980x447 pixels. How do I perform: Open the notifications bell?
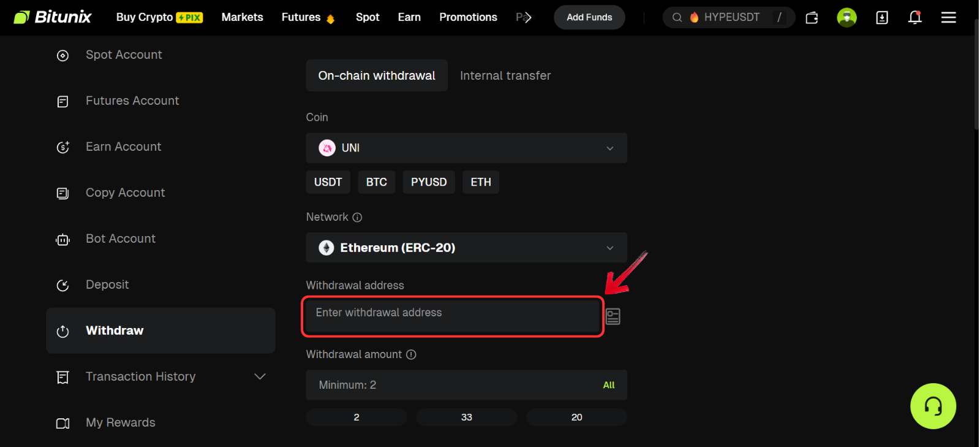coord(914,17)
